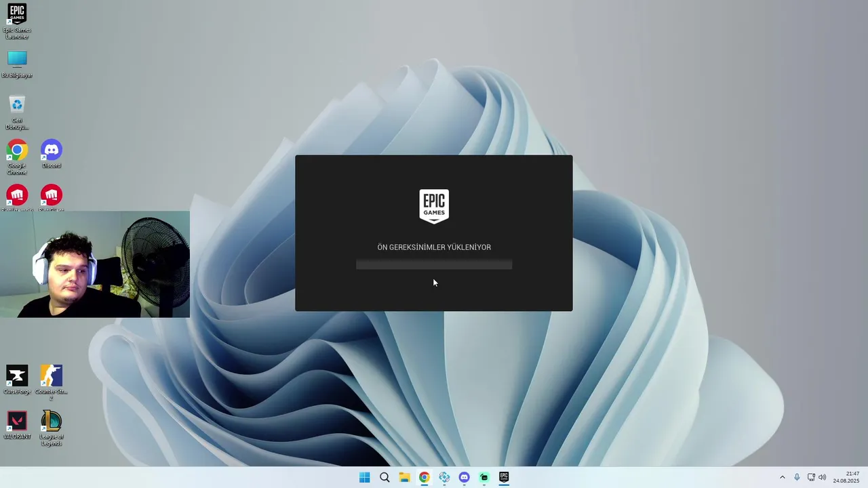Click the ÖN GEREKSİNİMLER YÜKLENİYOR text
This screenshot has width=868, height=488.
434,247
